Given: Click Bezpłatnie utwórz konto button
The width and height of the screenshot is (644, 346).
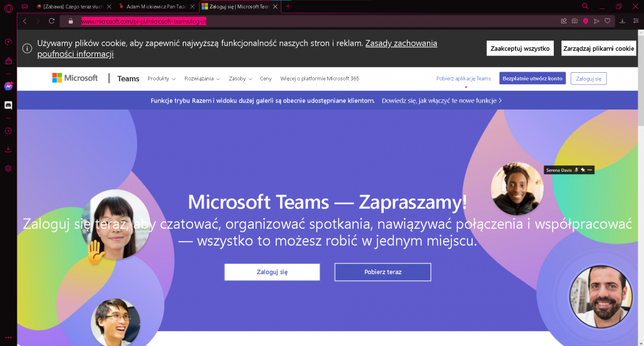Looking at the screenshot, I should pyautogui.click(x=533, y=79).
